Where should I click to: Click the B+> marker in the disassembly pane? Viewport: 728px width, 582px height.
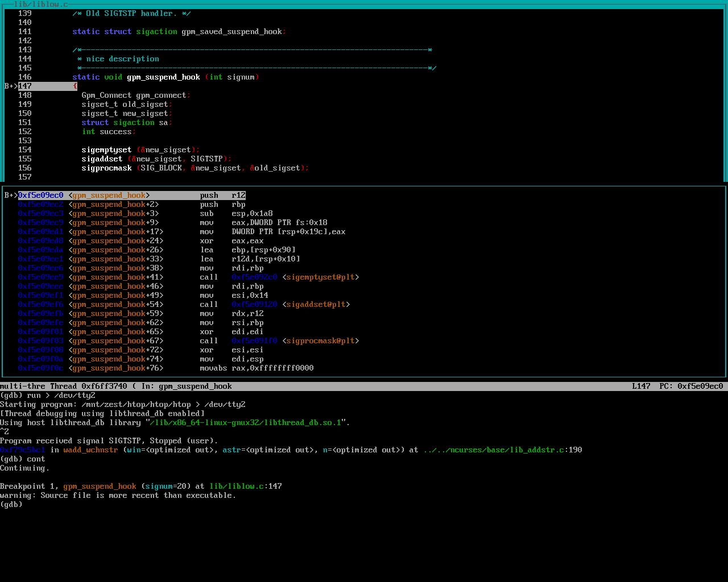[x=11, y=196]
